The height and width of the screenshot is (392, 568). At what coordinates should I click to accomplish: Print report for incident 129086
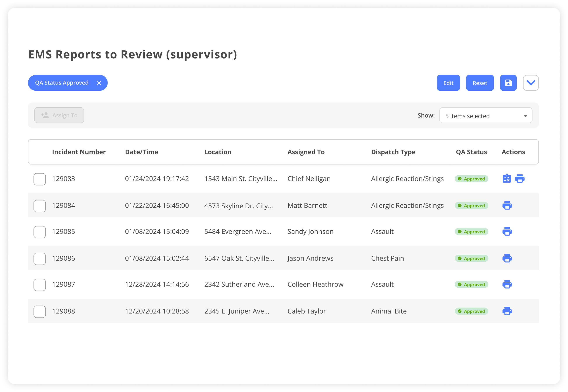tap(507, 258)
